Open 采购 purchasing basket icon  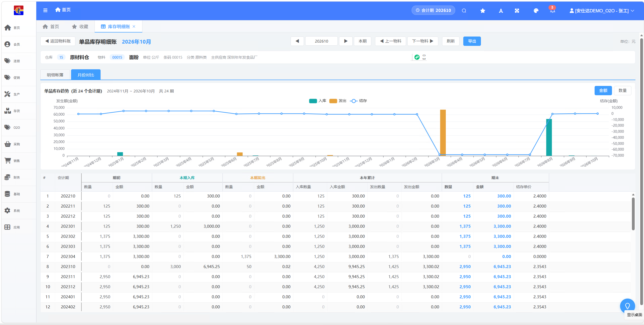pyautogui.click(x=8, y=144)
